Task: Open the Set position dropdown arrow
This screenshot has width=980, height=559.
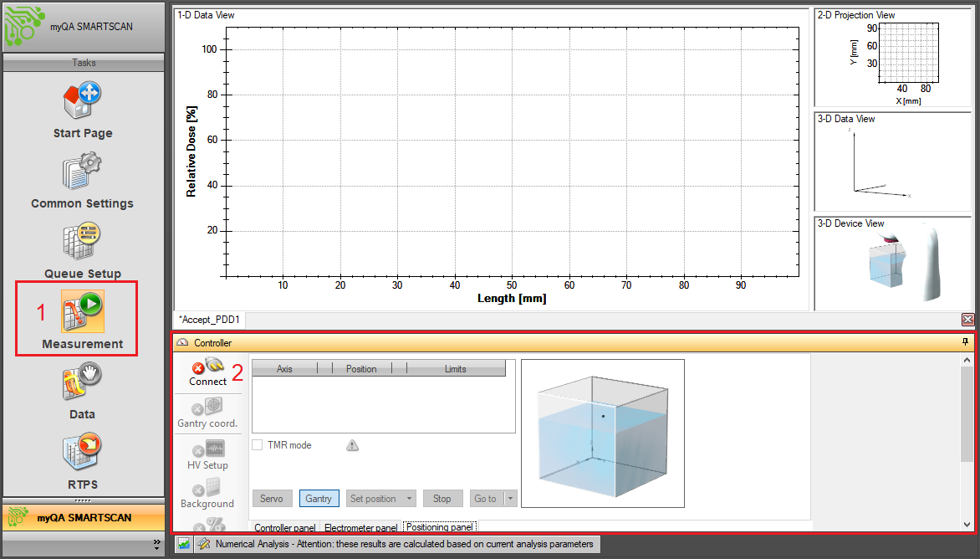Action: tap(410, 499)
